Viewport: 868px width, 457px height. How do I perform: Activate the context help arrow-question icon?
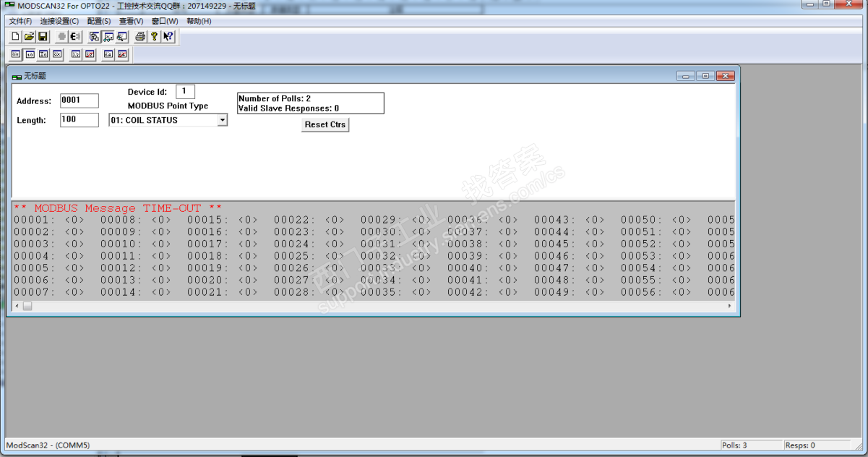[x=168, y=36]
